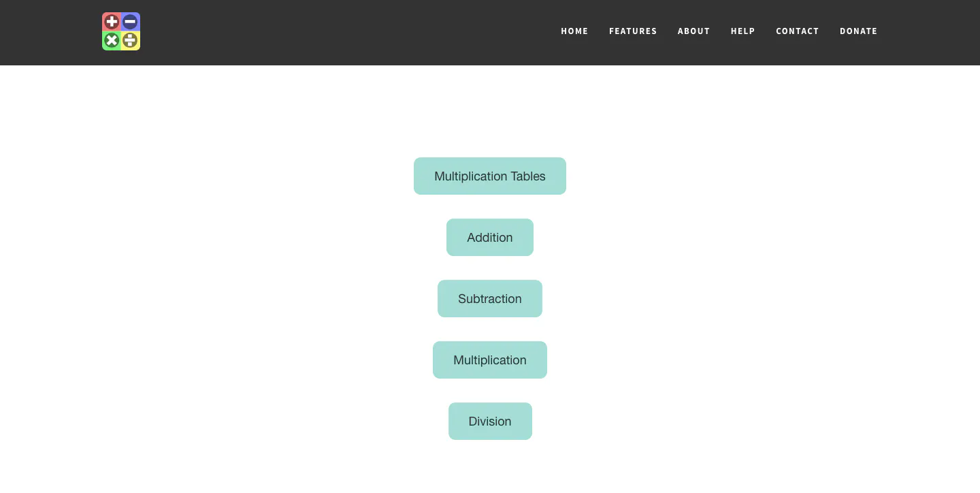Open the Features menu item
The height and width of the screenshot is (493, 980).
point(633,31)
